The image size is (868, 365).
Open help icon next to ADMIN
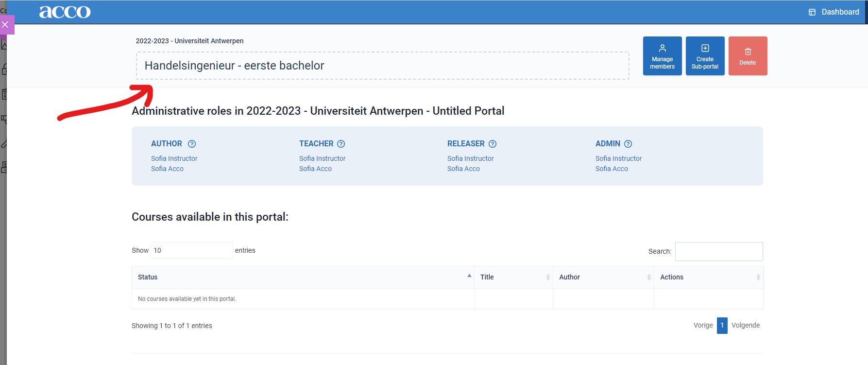point(628,144)
